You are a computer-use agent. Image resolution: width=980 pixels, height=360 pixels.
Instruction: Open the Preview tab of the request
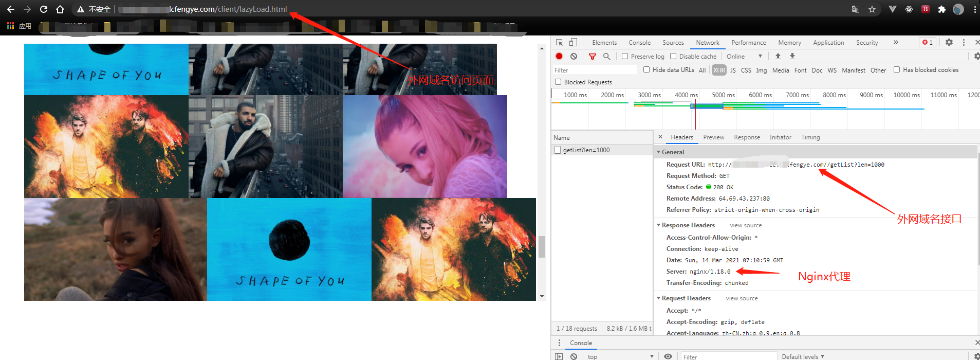coord(714,137)
